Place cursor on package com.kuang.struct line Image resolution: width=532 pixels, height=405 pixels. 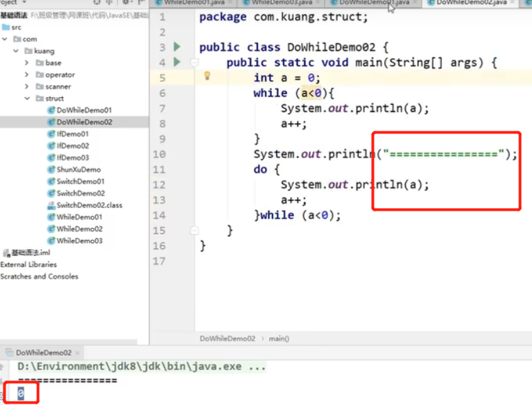(283, 16)
